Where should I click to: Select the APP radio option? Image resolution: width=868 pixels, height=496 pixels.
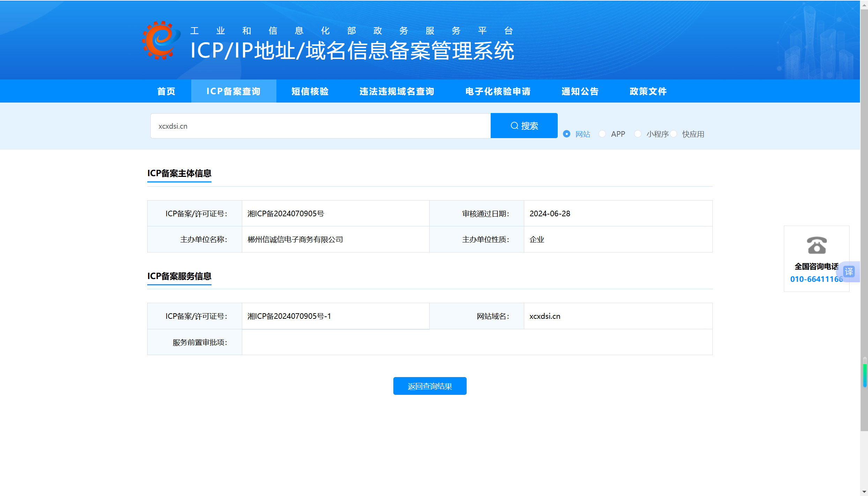[x=602, y=134]
